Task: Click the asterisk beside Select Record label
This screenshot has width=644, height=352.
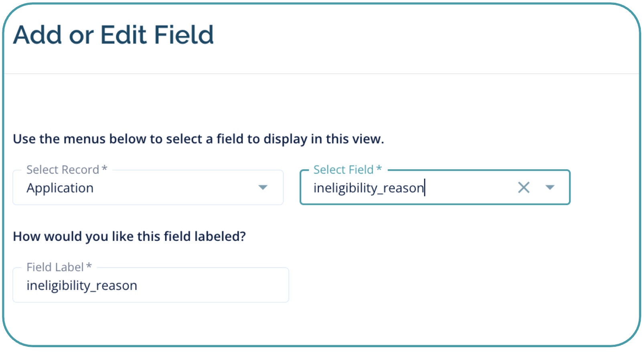Action: click(x=105, y=169)
